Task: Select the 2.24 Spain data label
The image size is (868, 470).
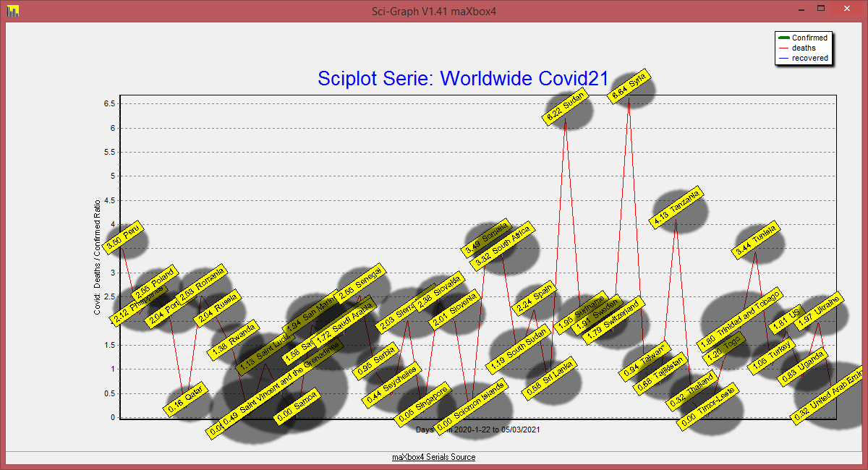Action: pyautogui.click(x=534, y=297)
